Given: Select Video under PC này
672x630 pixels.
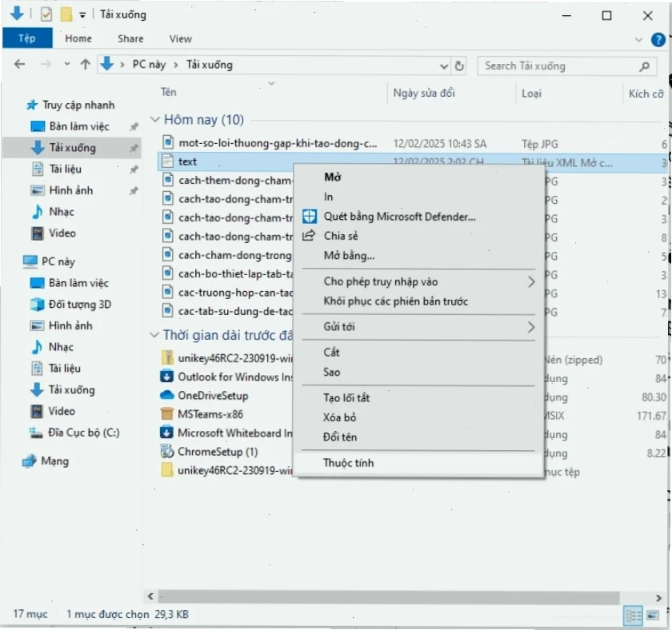Looking at the screenshot, I should click(x=62, y=411).
